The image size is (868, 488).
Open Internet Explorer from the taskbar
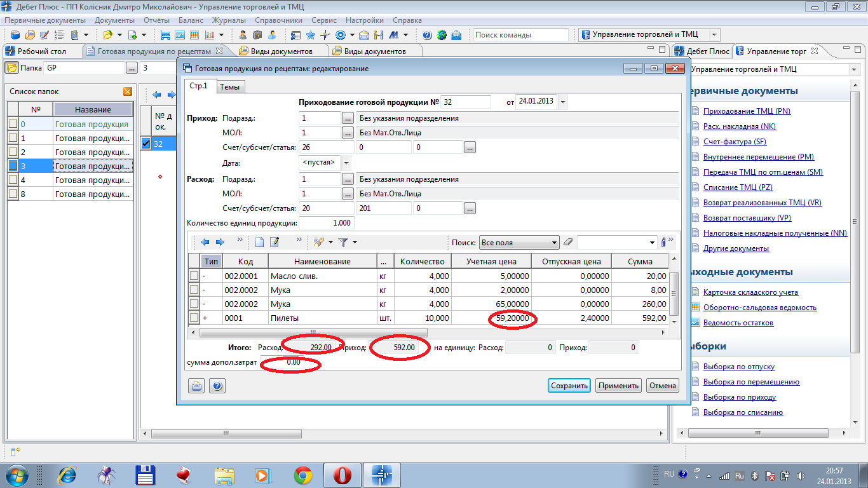point(67,475)
